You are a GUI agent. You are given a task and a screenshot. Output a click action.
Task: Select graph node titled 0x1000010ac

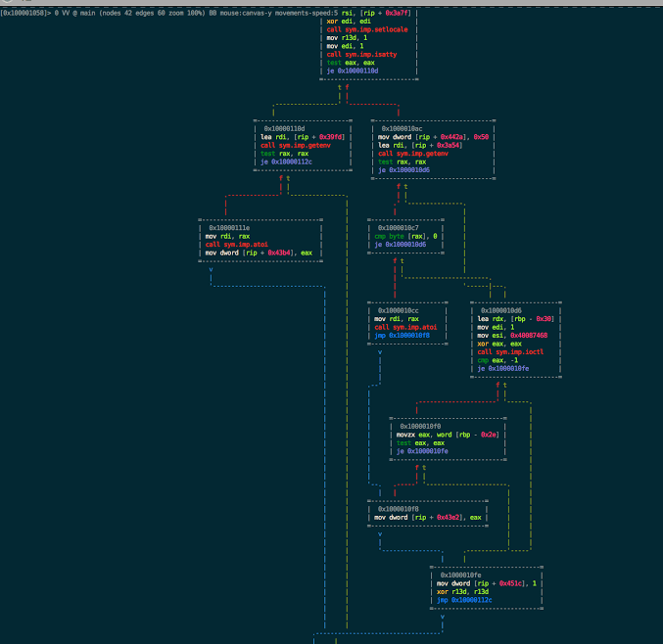[x=402, y=128]
